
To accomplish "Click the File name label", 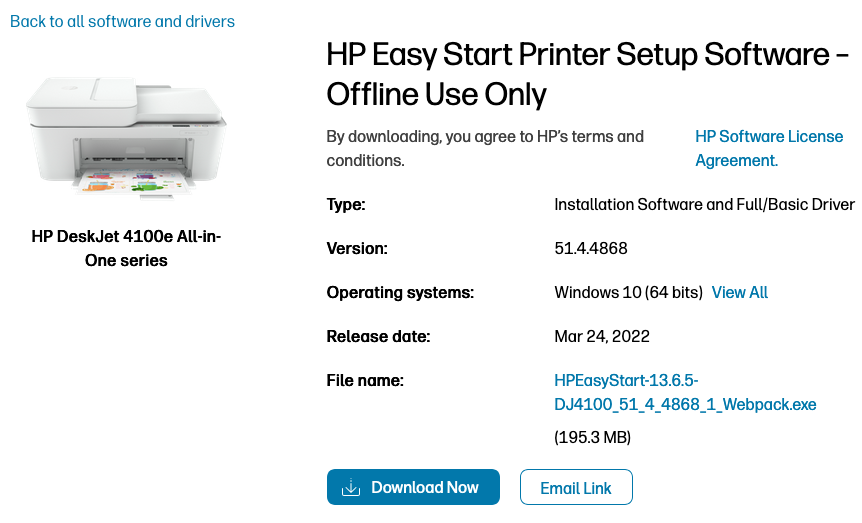I will (x=365, y=380).
